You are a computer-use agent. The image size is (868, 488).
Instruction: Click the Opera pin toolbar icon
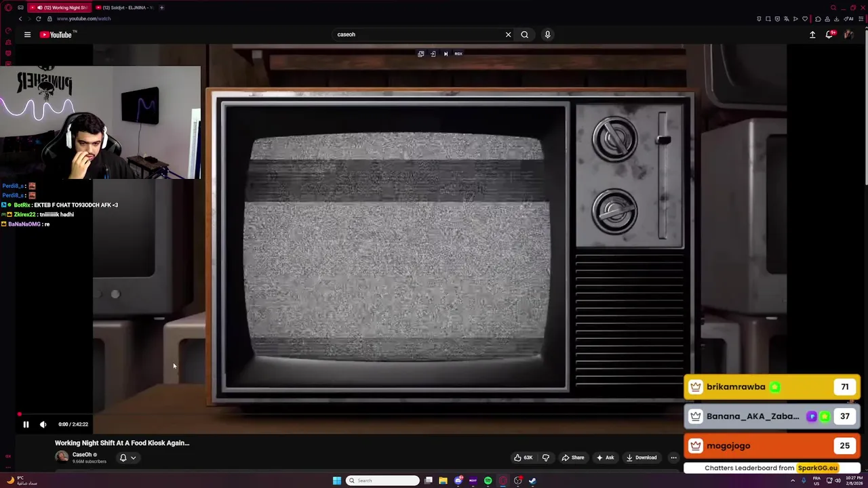click(x=759, y=19)
